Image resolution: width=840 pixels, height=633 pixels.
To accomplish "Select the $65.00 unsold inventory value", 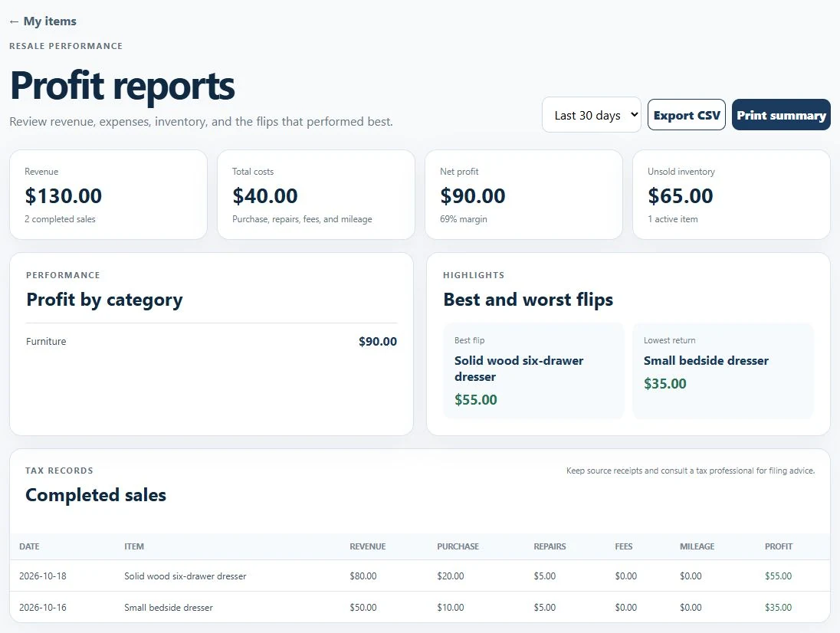I will point(681,196).
